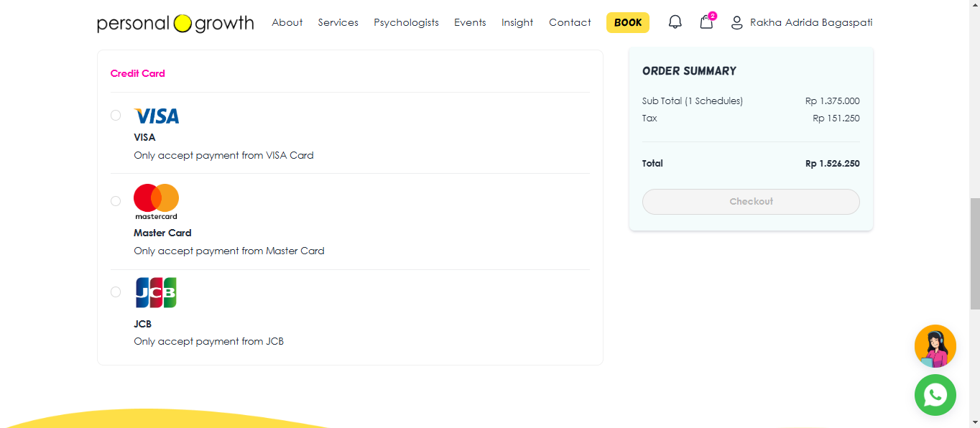
Task: Click the Rp 1.375.000 subtotal value
Action: click(x=832, y=101)
